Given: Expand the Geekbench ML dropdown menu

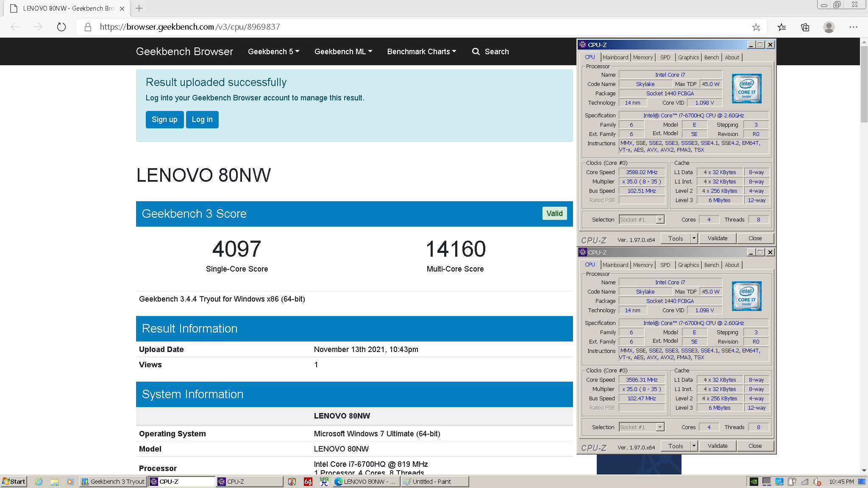Looking at the screenshot, I should pyautogui.click(x=343, y=52).
